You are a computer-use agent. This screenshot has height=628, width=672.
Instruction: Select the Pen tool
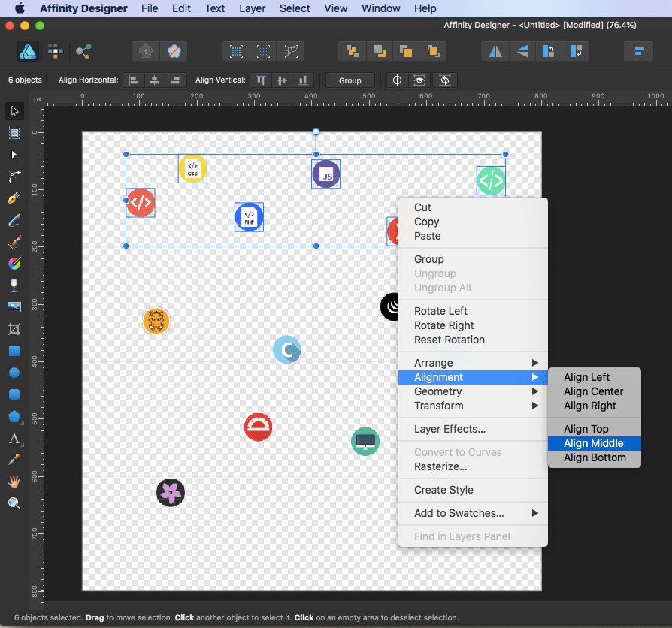click(14, 198)
